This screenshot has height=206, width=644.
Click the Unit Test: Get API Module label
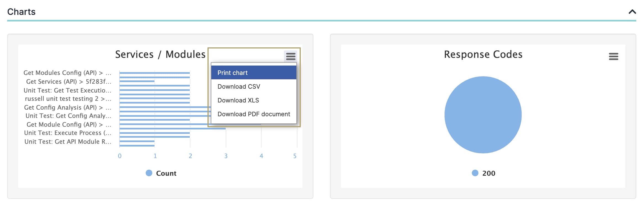click(x=68, y=142)
